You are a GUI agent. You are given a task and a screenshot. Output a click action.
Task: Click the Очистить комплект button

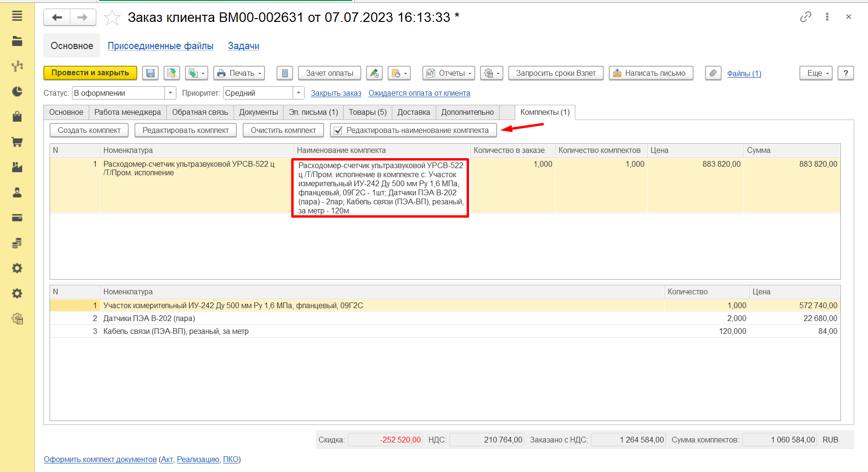[x=283, y=130]
